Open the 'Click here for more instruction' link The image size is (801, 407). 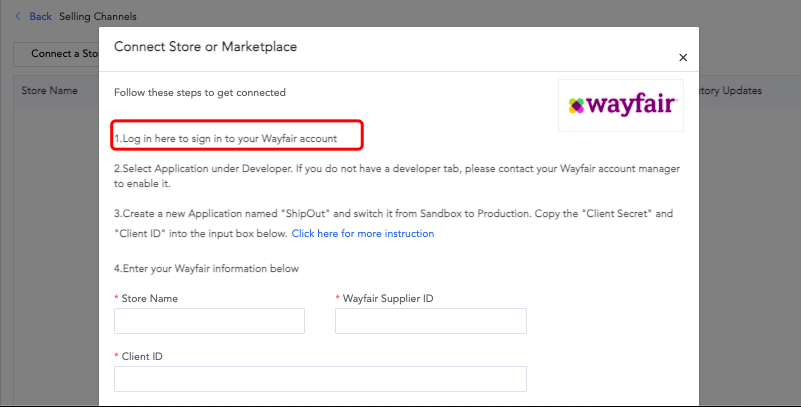(x=363, y=233)
